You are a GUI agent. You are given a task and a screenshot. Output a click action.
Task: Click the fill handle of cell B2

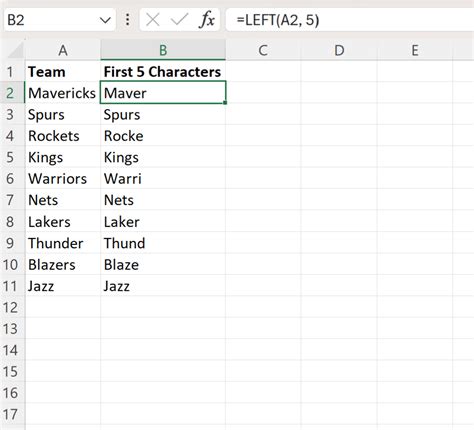[x=225, y=103]
